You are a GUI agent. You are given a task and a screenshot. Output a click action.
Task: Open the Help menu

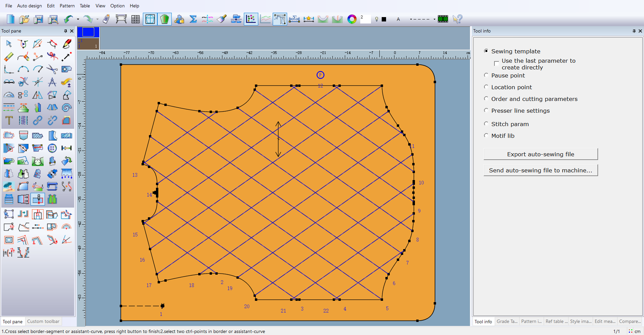tap(135, 6)
